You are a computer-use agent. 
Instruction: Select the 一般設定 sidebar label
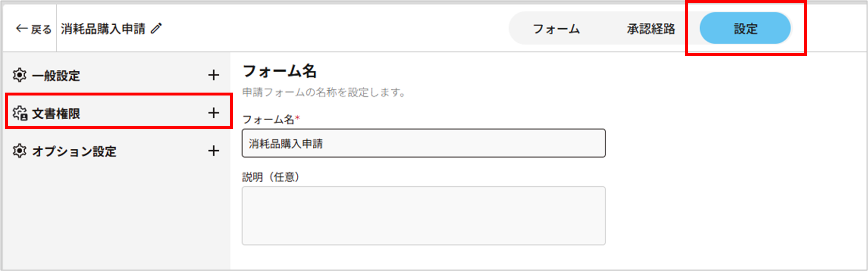pyautogui.click(x=56, y=76)
